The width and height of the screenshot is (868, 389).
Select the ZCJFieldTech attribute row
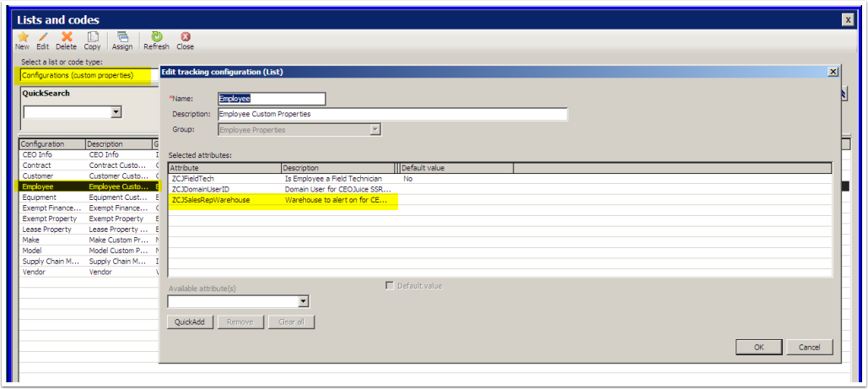pyautogui.click(x=500, y=179)
